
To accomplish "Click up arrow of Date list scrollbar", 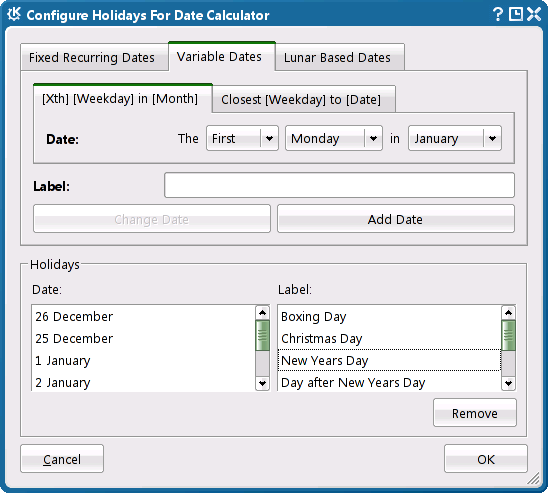I will (262, 313).
